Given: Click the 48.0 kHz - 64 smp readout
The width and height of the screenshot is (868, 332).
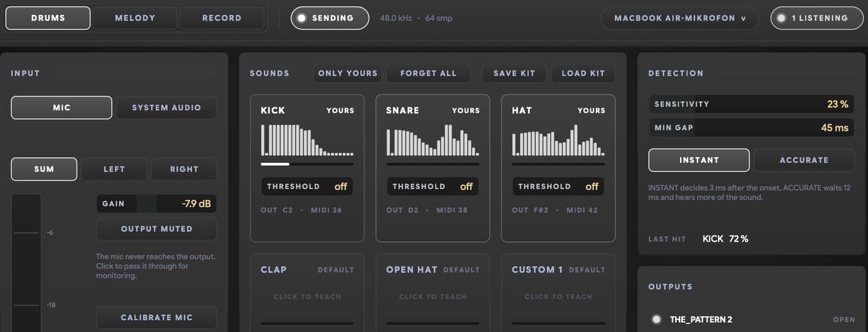Looking at the screenshot, I should 416,18.
